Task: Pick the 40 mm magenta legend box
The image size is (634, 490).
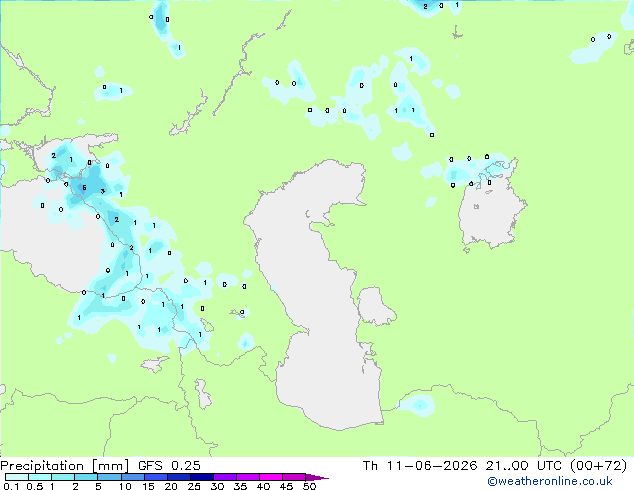Action: point(271,477)
